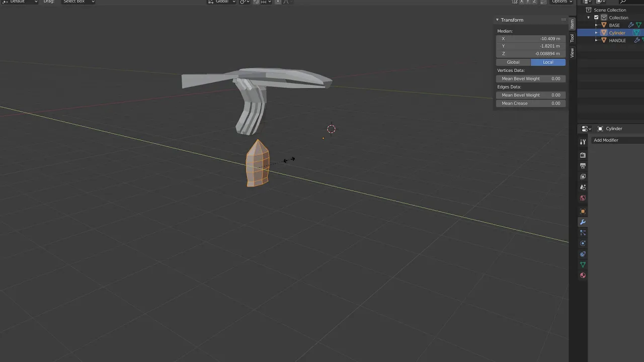Select the HANDLE object in outliner

(617, 40)
